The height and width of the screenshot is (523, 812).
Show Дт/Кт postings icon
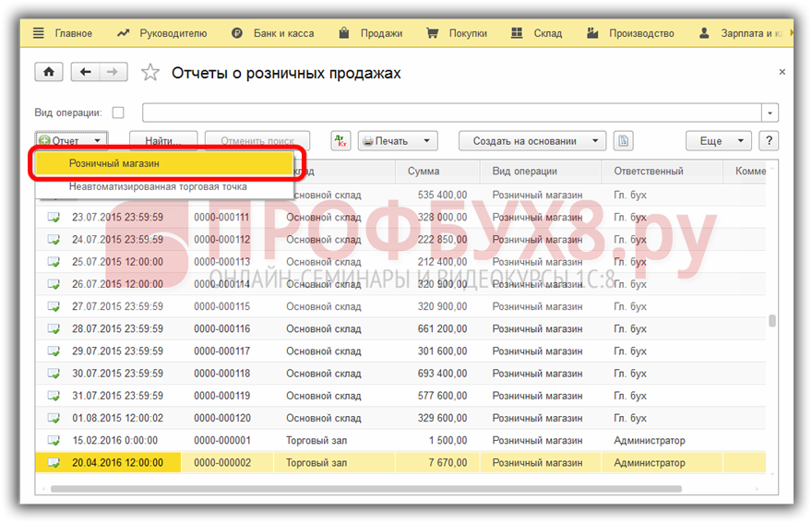click(340, 140)
